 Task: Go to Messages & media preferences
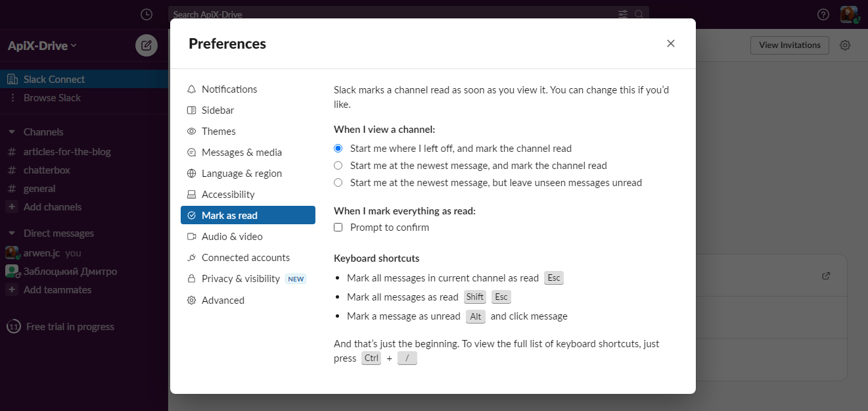248,152
